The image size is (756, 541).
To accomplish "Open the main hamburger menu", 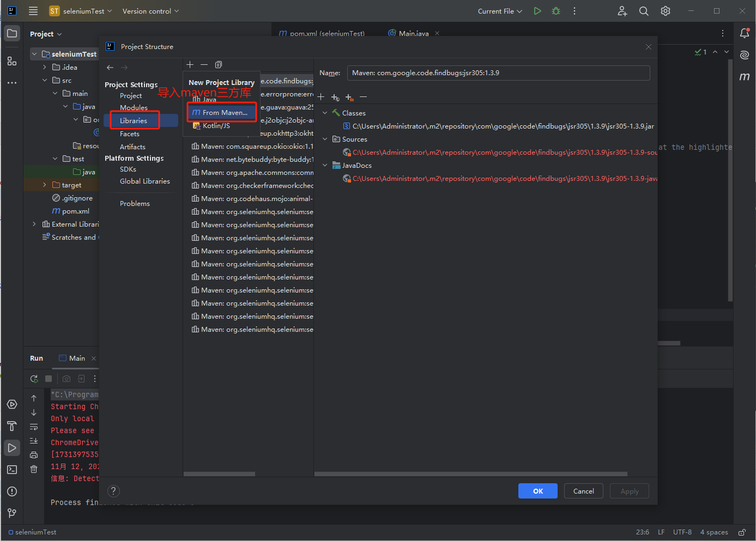I will point(33,11).
